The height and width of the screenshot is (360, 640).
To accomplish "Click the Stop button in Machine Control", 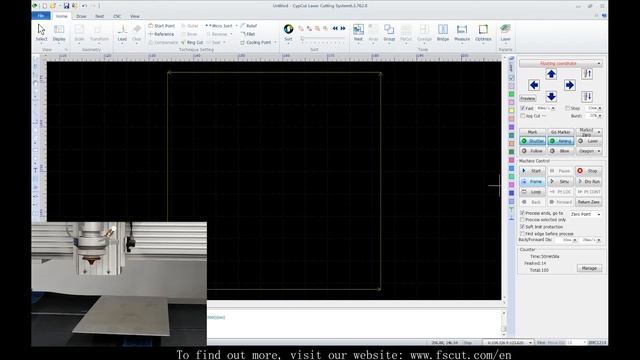I will 589,171.
